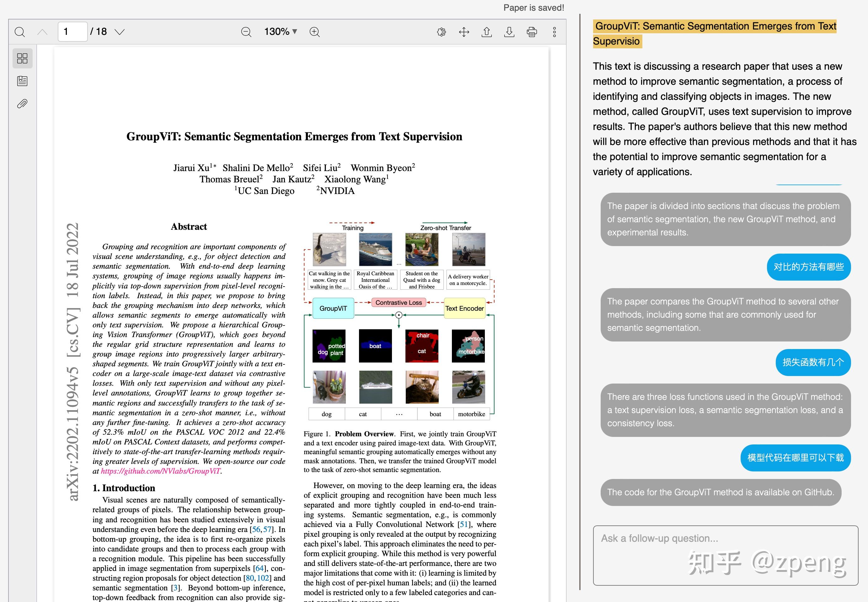This screenshot has height=602, width=868.
Task: Enter full screen with the arrows icon
Action: coord(464,32)
